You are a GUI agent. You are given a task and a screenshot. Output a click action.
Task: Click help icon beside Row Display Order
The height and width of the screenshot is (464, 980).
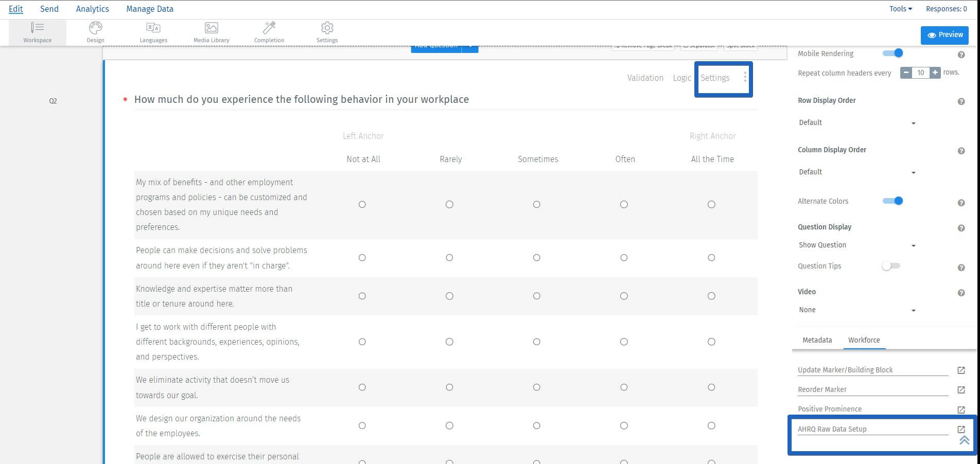pos(960,101)
